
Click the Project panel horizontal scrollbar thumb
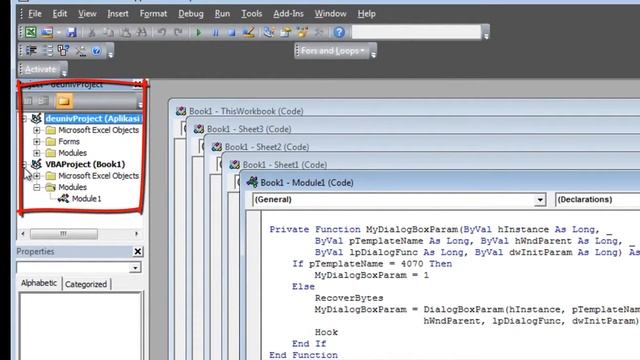tap(64, 234)
